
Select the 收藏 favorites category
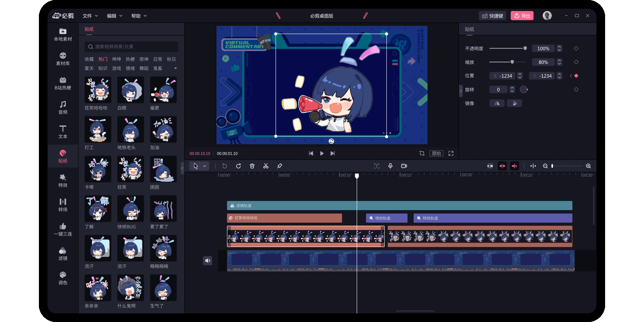pos(89,59)
